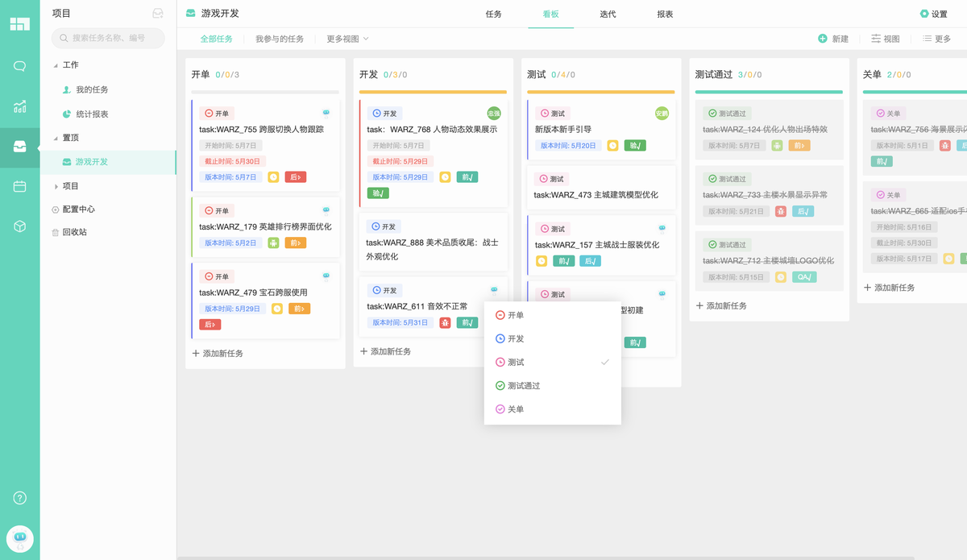Click 添加新任务 in the 开单 column
This screenshot has width=967, height=560.
(x=218, y=354)
